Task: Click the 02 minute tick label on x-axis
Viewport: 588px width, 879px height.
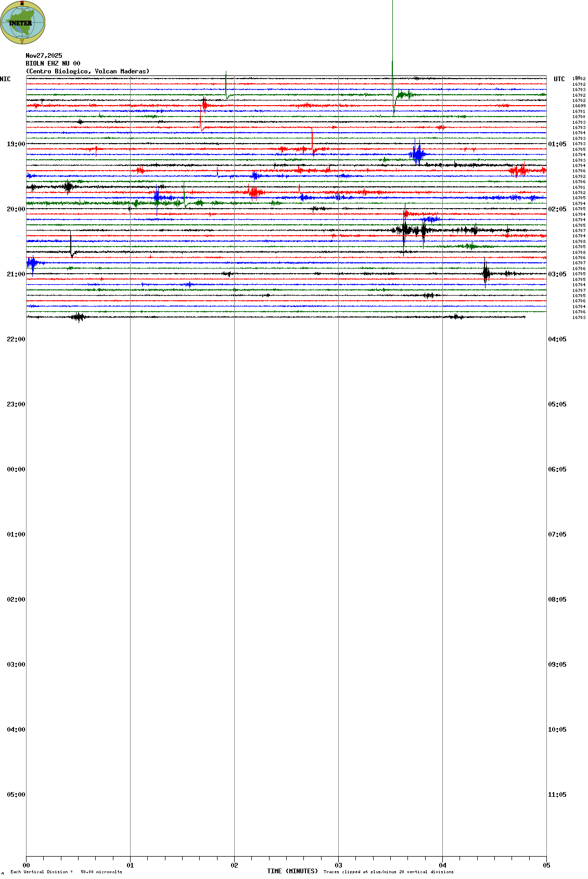Action: 234,865
